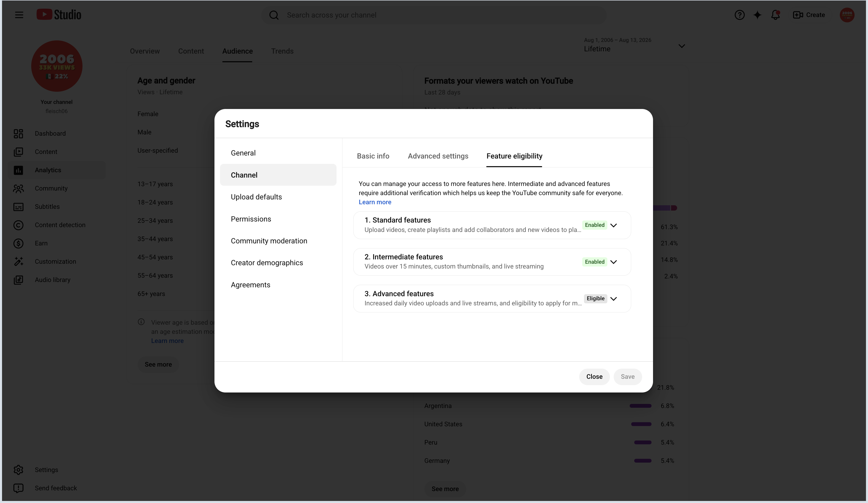Click the Eligible badge on Advanced features
Viewport: 868px width, 503px height.
click(595, 298)
